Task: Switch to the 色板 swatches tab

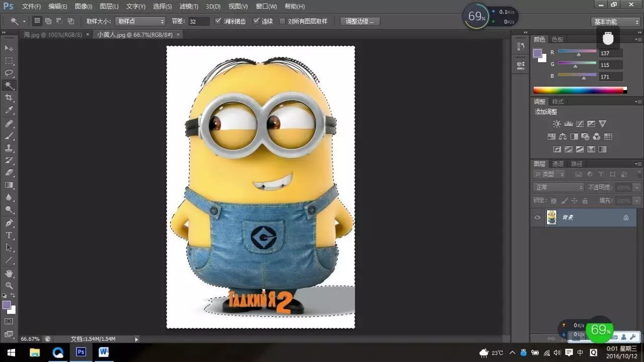Action: (x=557, y=39)
